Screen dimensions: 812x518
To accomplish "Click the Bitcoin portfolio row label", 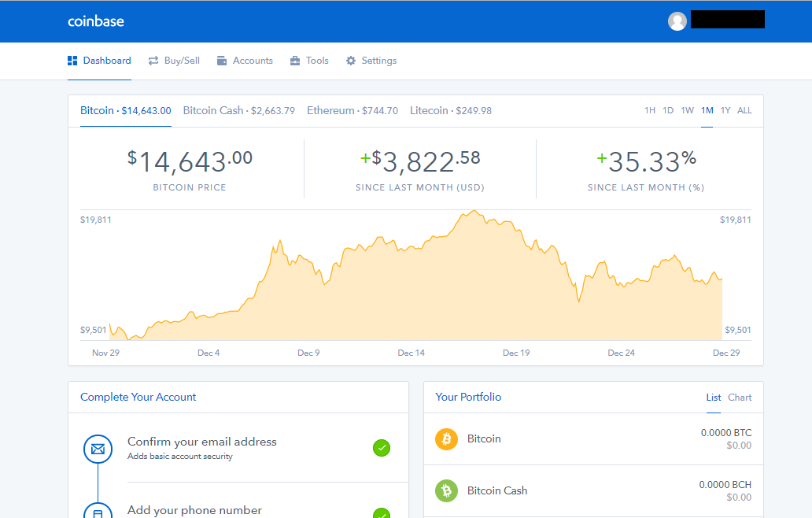I will (484, 438).
